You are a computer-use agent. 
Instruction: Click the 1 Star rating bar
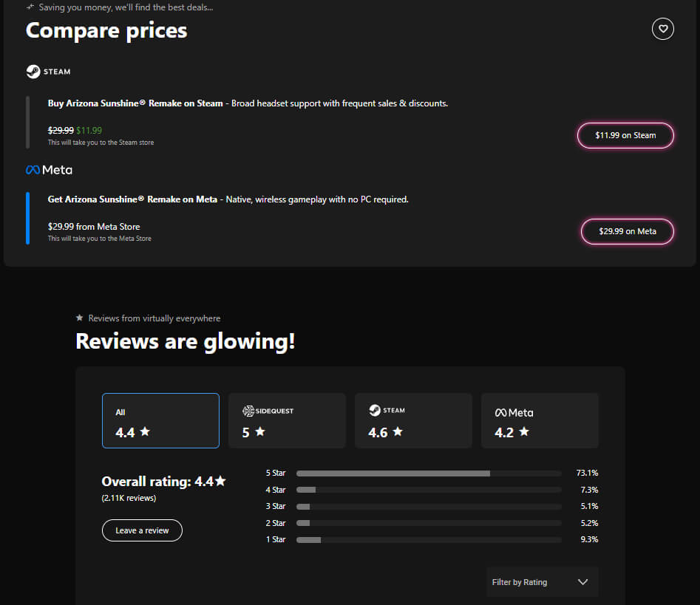[x=429, y=540]
